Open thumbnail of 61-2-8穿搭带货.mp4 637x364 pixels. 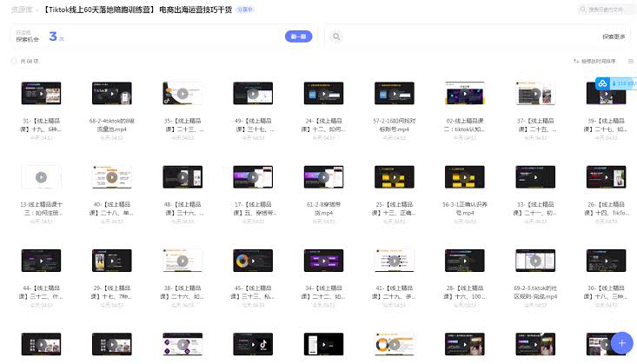click(324, 177)
